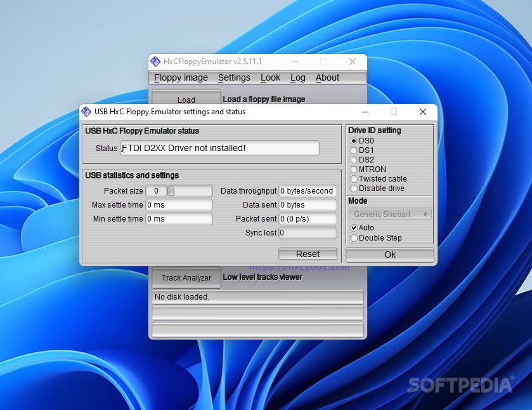Viewport: 532px width, 410px height.
Task: Click the Packet size value field
Action: [156, 191]
